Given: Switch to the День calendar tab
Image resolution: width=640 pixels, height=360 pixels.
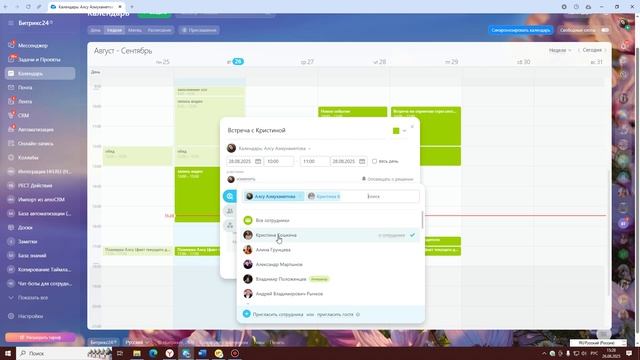Looking at the screenshot, I should [x=96, y=30].
